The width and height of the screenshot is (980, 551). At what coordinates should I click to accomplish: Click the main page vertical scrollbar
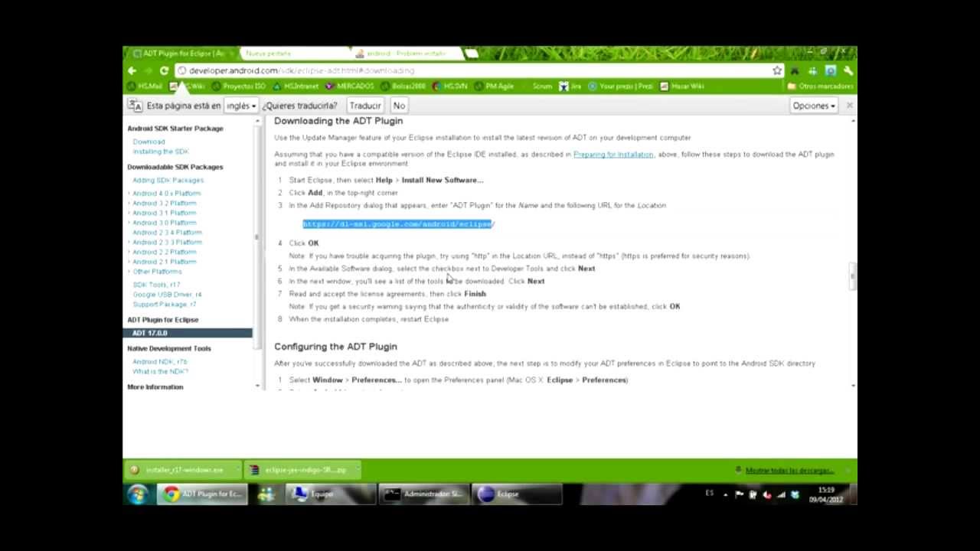(852, 275)
